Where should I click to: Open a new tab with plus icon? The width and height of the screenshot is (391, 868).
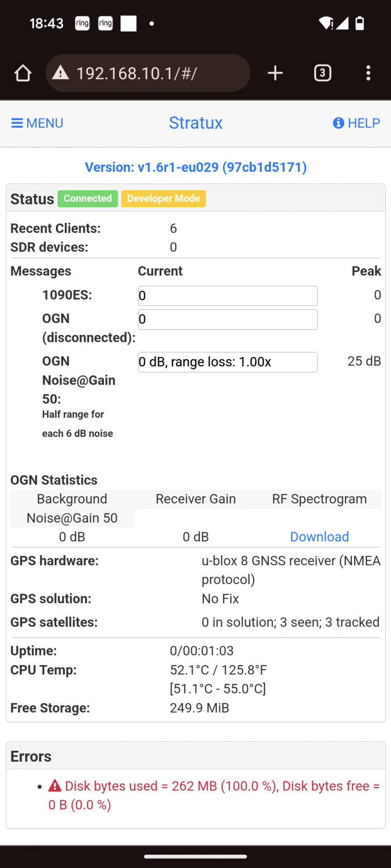275,73
